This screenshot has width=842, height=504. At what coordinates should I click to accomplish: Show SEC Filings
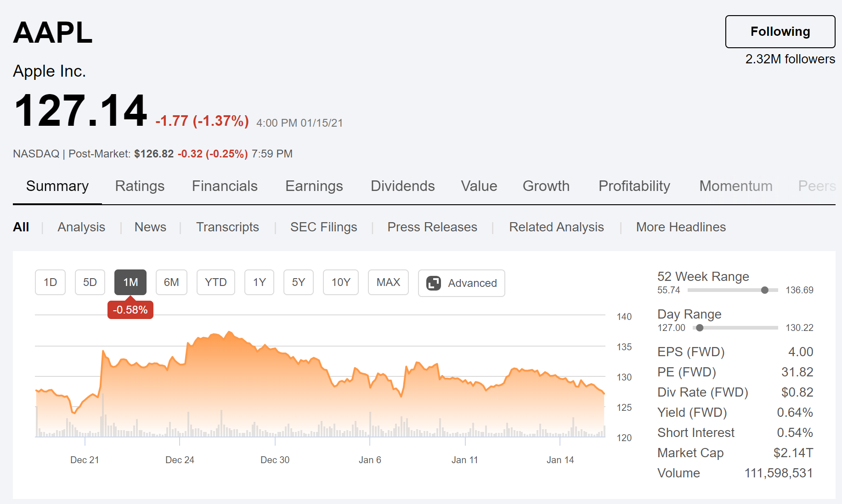[323, 227]
